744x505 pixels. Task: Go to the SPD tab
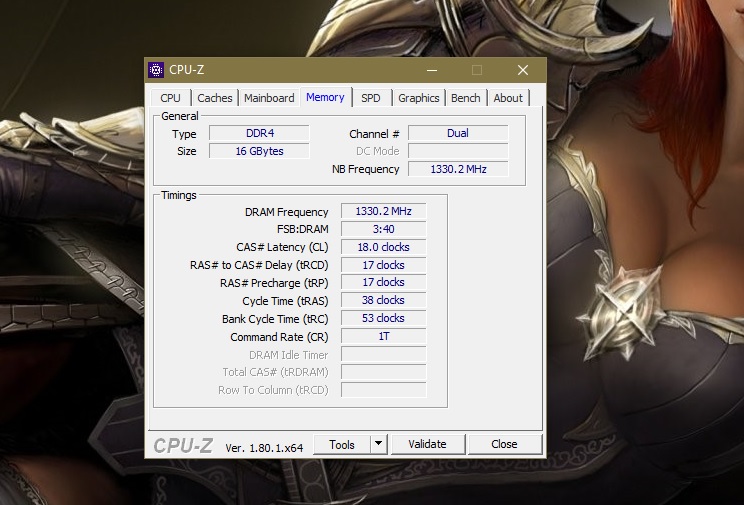pyautogui.click(x=371, y=98)
